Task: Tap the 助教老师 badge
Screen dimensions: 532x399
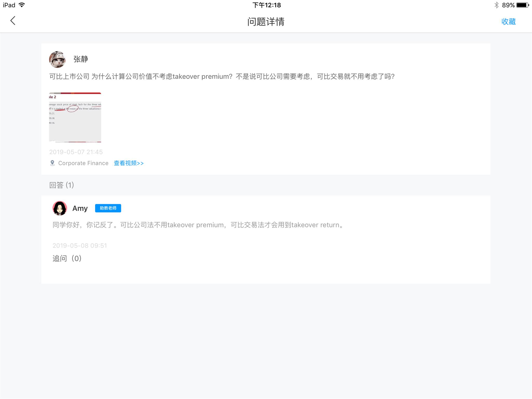Action: 108,208
